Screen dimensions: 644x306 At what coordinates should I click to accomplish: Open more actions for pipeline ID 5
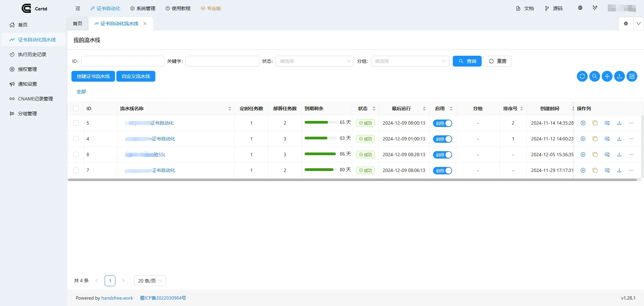coord(631,123)
